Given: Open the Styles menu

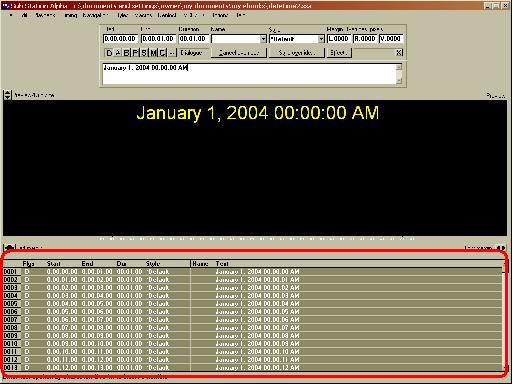Looking at the screenshot, I should (122, 15).
